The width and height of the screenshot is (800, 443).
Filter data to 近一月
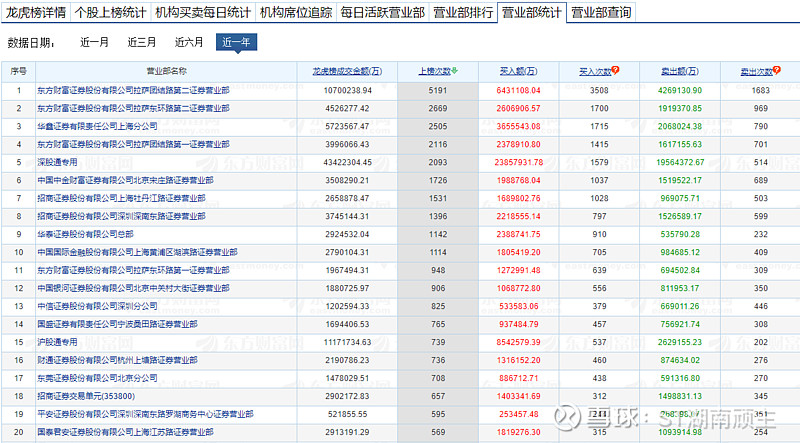[x=94, y=42]
